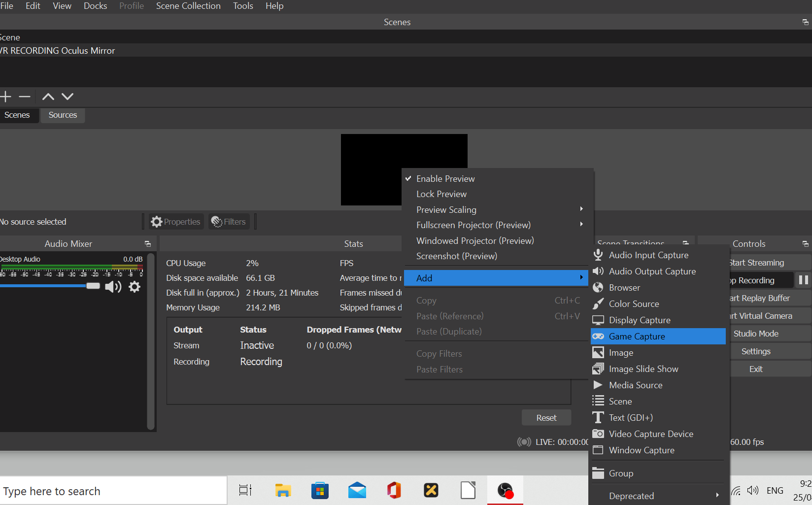The height and width of the screenshot is (505, 812).
Task: Pause the recording using the pause icon
Action: (804, 280)
